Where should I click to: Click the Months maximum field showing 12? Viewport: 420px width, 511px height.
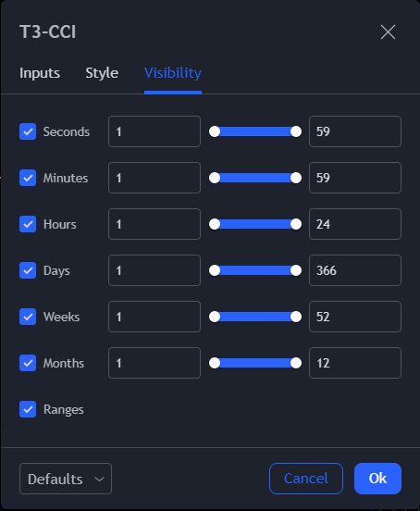(355, 363)
